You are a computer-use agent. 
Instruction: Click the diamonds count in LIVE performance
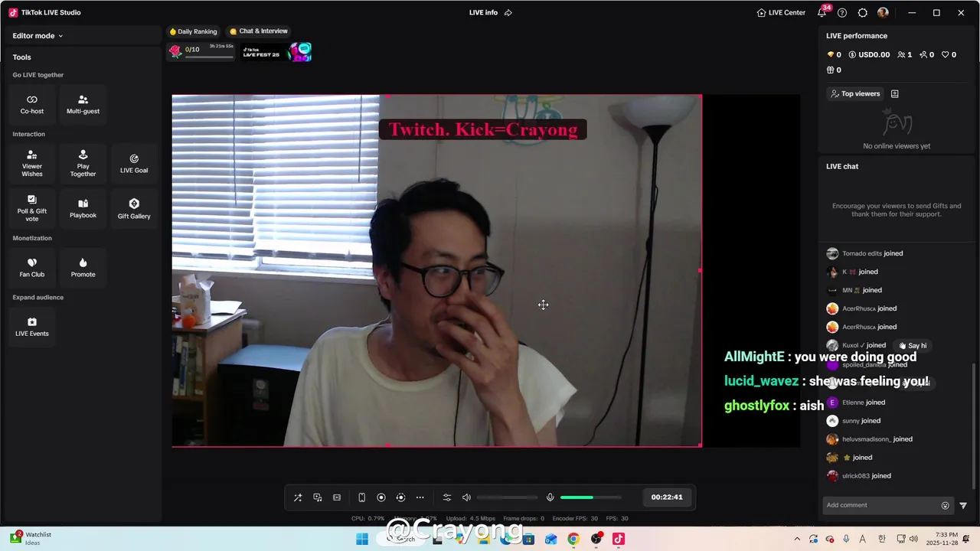tap(834, 55)
